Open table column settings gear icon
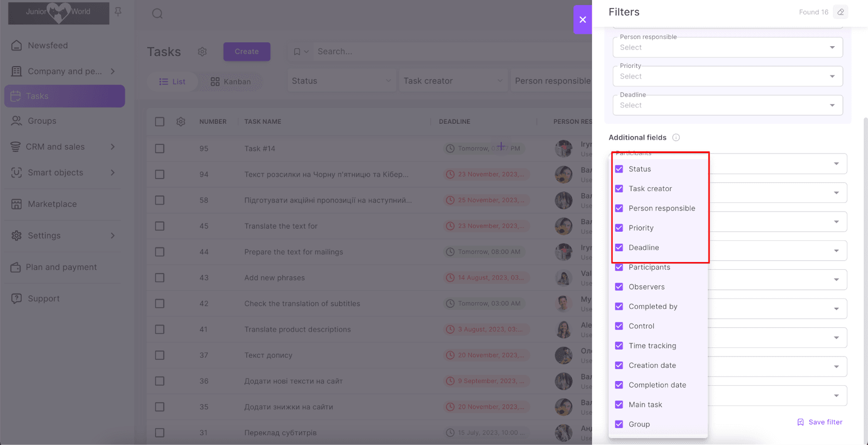 click(181, 122)
